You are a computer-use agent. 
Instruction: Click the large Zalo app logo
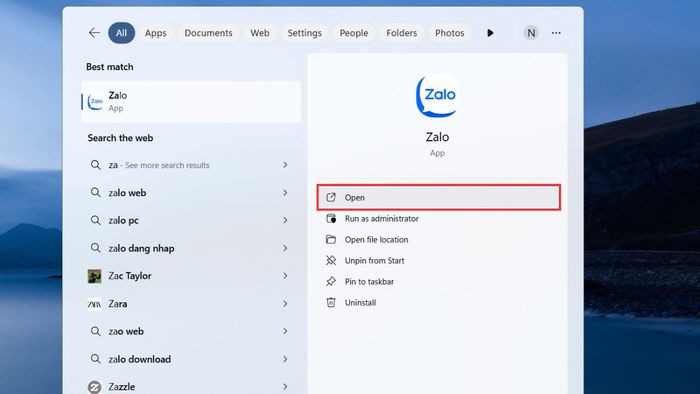[437, 96]
